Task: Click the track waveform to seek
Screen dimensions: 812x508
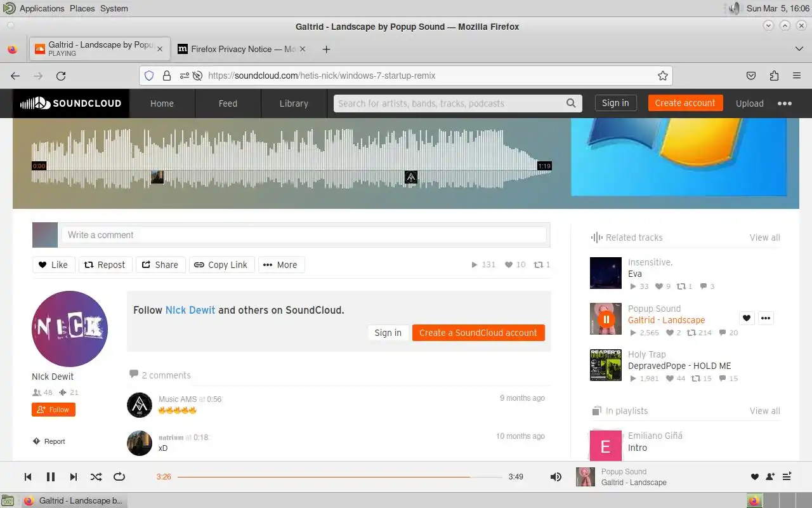Action: click(292, 159)
